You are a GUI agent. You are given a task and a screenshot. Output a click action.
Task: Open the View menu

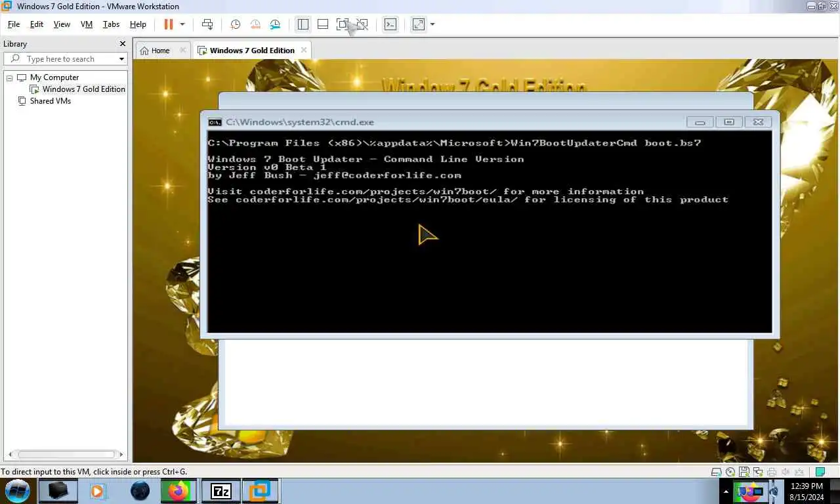point(62,24)
